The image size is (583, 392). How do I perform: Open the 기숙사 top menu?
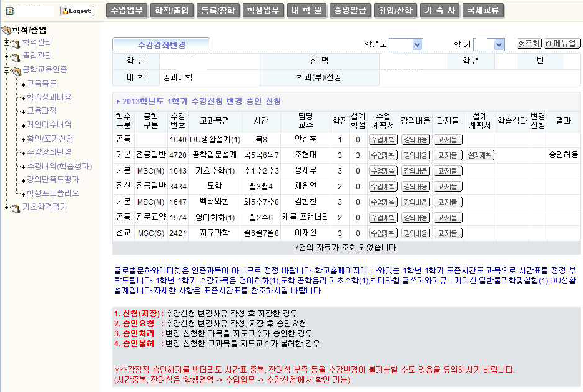[439, 11]
